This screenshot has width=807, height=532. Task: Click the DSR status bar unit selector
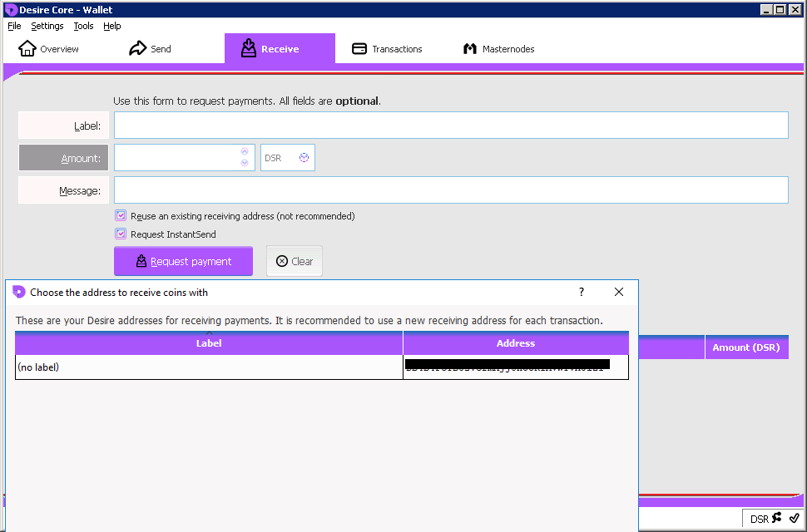pyautogui.click(x=759, y=519)
